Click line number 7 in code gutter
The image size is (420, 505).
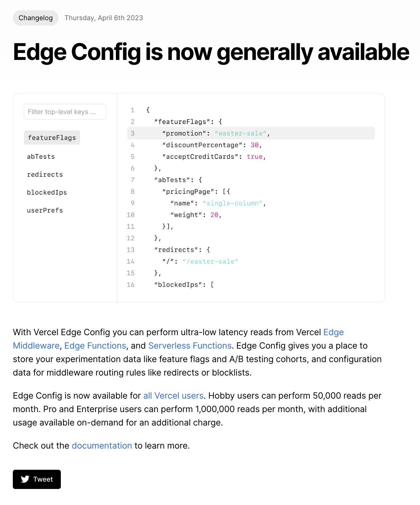(x=133, y=180)
